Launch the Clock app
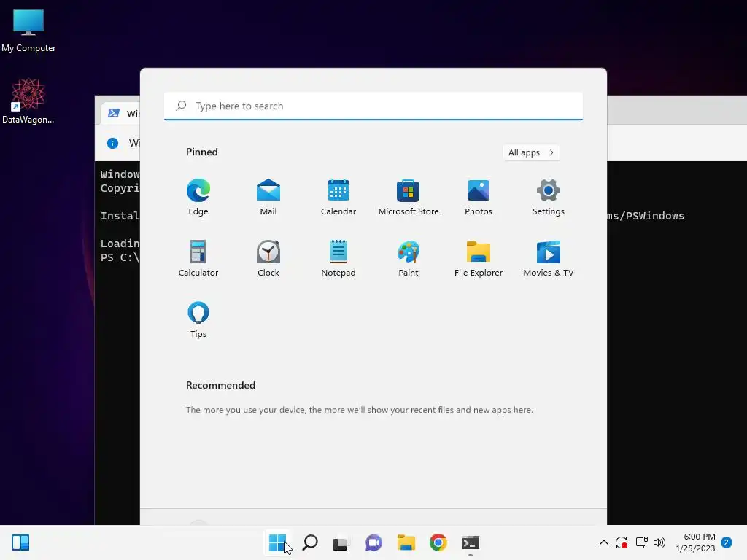This screenshot has width=747, height=560. [x=268, y=259]
